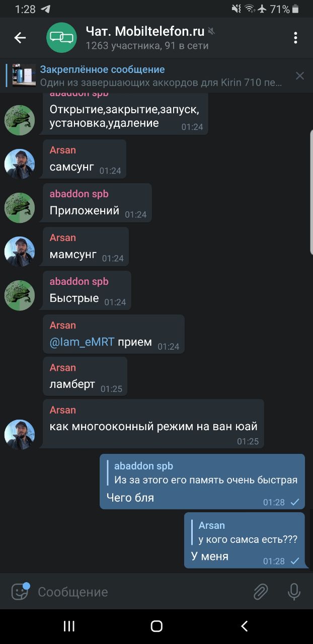The image size is (313, 644).
Task: Open the three-dot chat options menu
Action: pyautogui.click(x=295, y=38)
